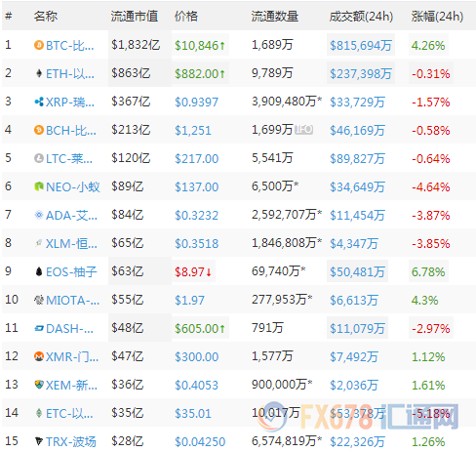Sort by 涨幅(24h) column header
The image size is (476, 452).
click(x=437, y=16)
